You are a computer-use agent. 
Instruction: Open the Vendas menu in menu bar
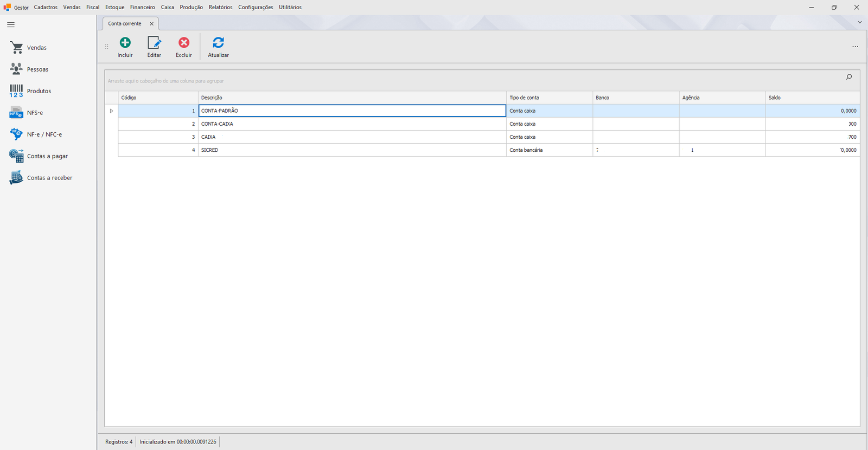click(72, 7)
